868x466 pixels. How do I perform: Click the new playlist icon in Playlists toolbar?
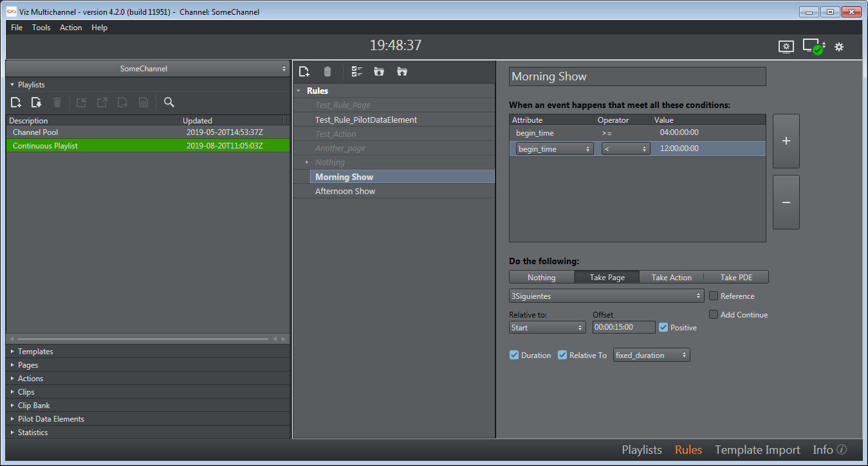[16, 102]
